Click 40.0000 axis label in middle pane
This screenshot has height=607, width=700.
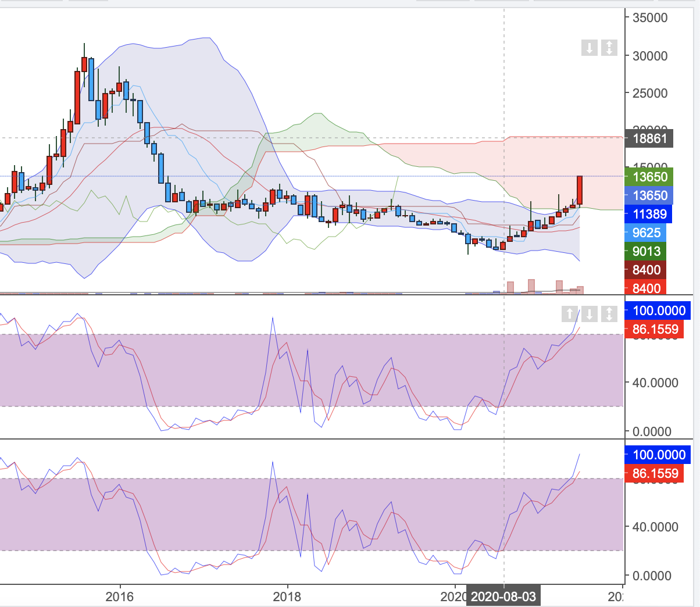click(x=655, y=383)
